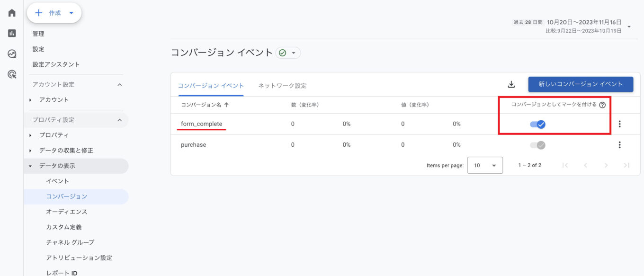The height and width of the screenshot is (276, 644).
Task: Download the conversion events table
Action: [511, 84]
